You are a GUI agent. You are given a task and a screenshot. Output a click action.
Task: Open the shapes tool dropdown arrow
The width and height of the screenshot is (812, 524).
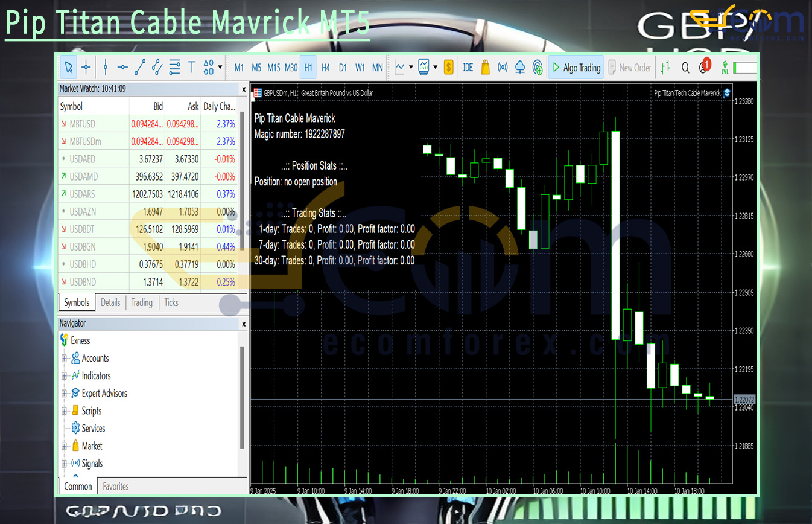pyautogui.click(x=220, y=68)
